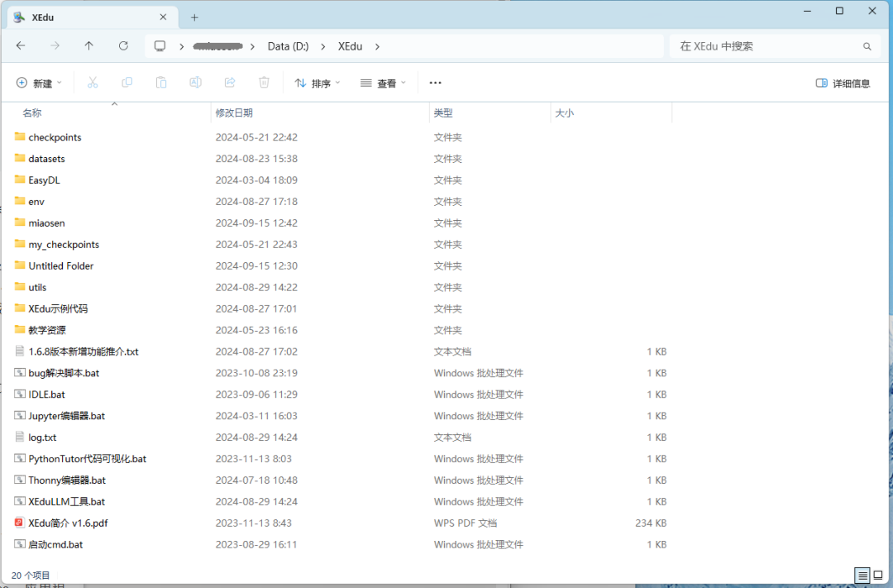The image size is (893, 588).
Task: Expand chevron after XEdu in address bar
Action: [377, 46]
